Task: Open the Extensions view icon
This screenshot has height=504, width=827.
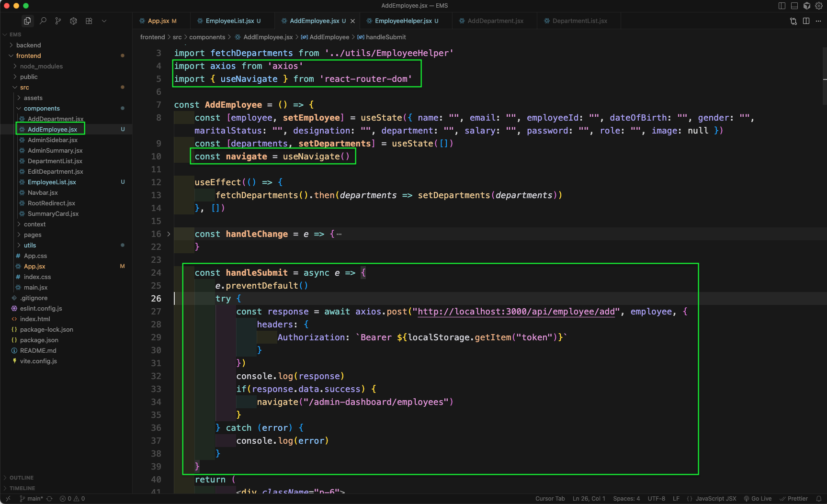Action: (x=89, y=21)
